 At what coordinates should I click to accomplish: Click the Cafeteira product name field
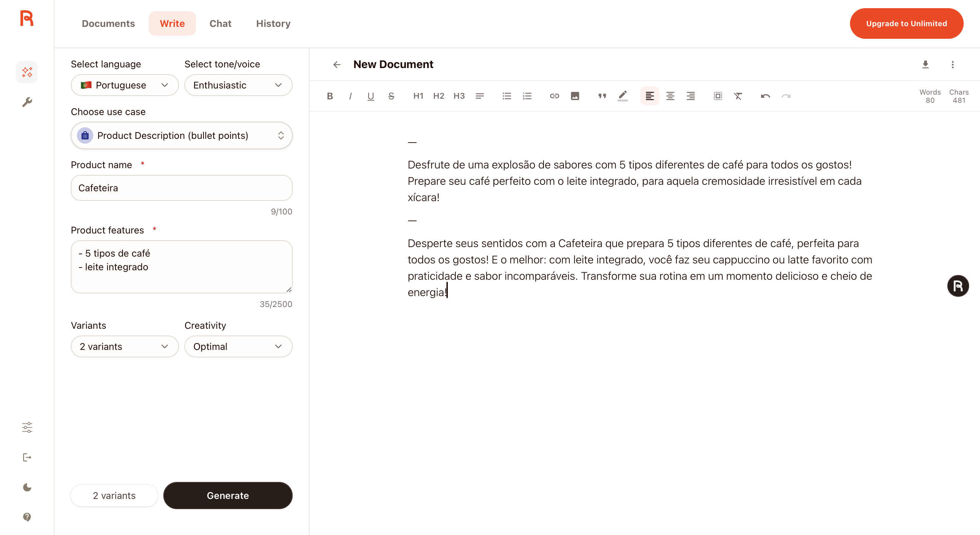click(x=181, y=188)
